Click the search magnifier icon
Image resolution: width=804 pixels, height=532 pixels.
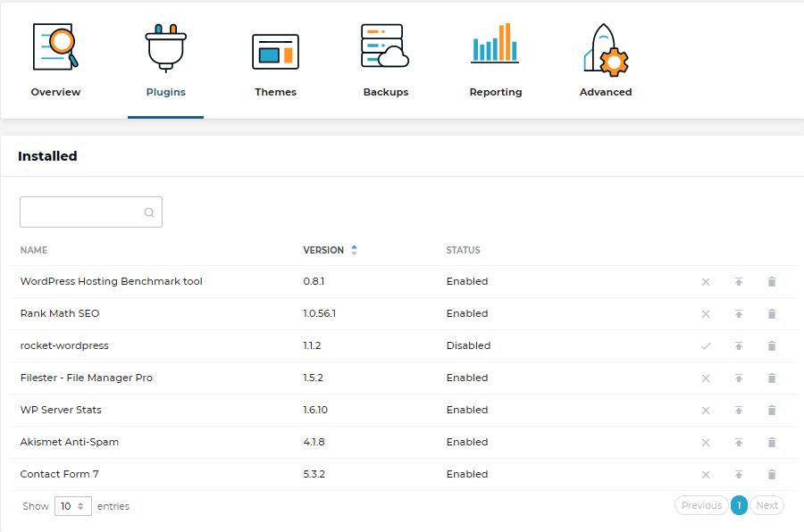[149, 212]
